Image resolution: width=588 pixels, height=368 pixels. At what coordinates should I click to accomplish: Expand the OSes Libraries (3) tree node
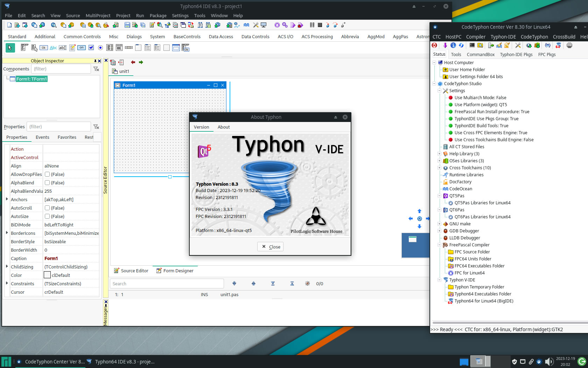pyautogui.click(x=439, y=161)
